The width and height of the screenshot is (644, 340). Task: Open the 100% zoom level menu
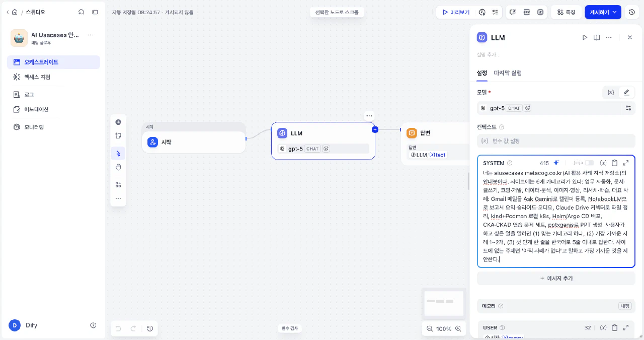[444, 328]
